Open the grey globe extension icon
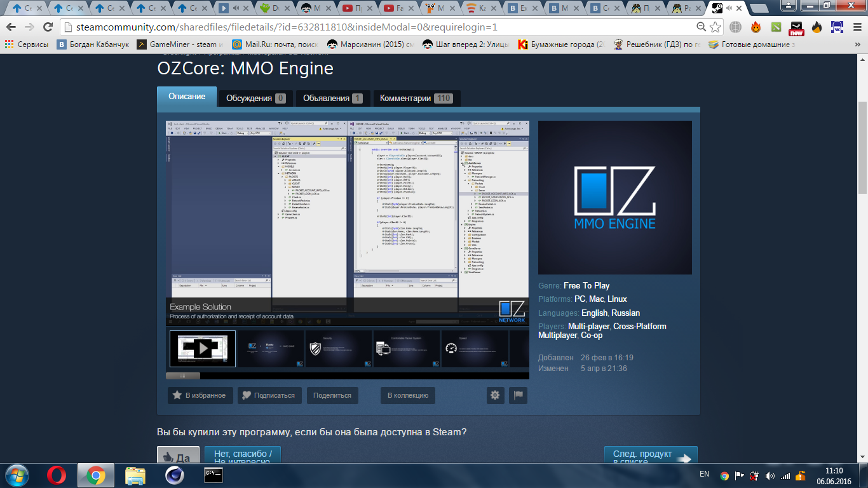 [736, 27]
